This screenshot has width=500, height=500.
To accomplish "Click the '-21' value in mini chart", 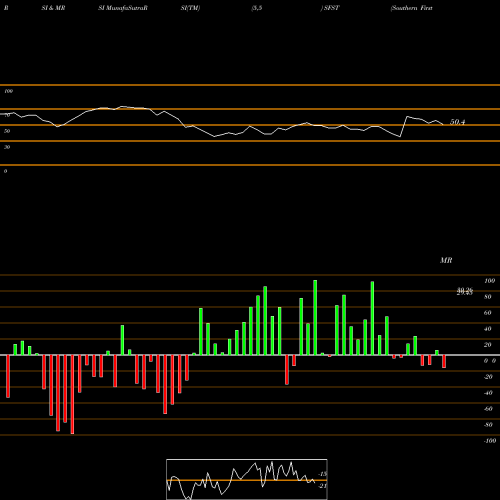I will [323, 486].
